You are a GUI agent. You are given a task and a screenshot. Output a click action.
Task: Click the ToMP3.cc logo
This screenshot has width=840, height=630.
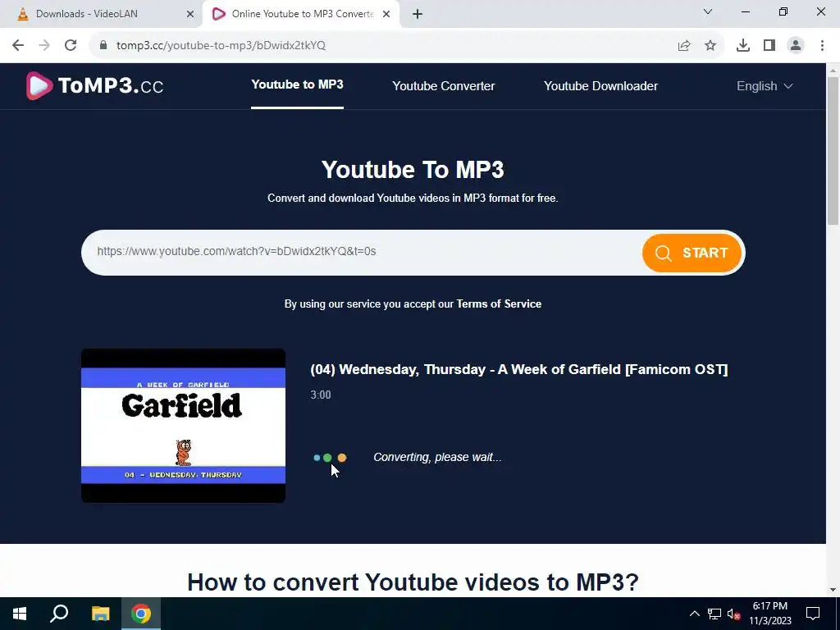click(95, 85)
